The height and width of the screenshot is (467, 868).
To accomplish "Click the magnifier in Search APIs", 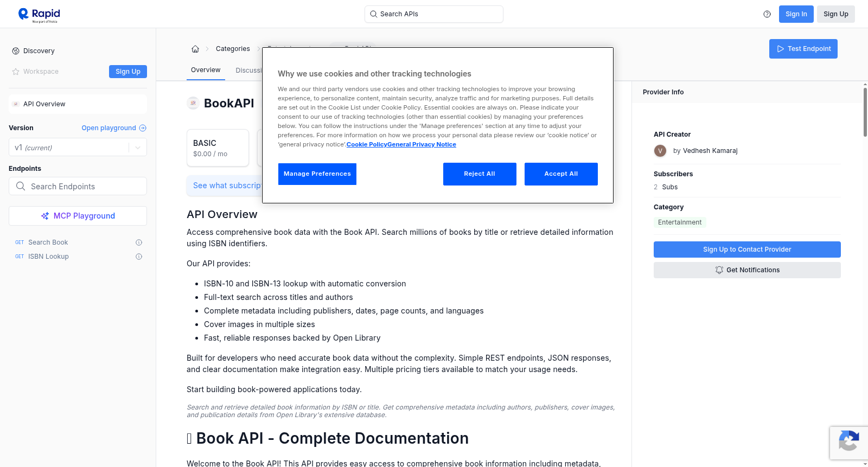I will click(373, 14).
